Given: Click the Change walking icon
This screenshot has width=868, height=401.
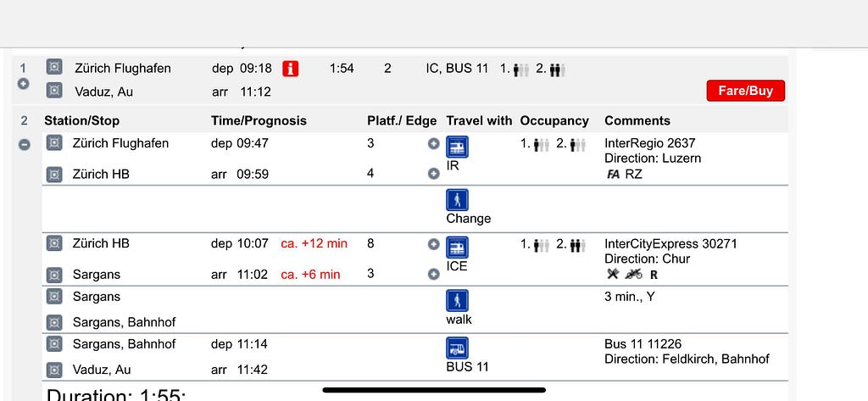Looking at the screenshot, I should pos(457,200).
